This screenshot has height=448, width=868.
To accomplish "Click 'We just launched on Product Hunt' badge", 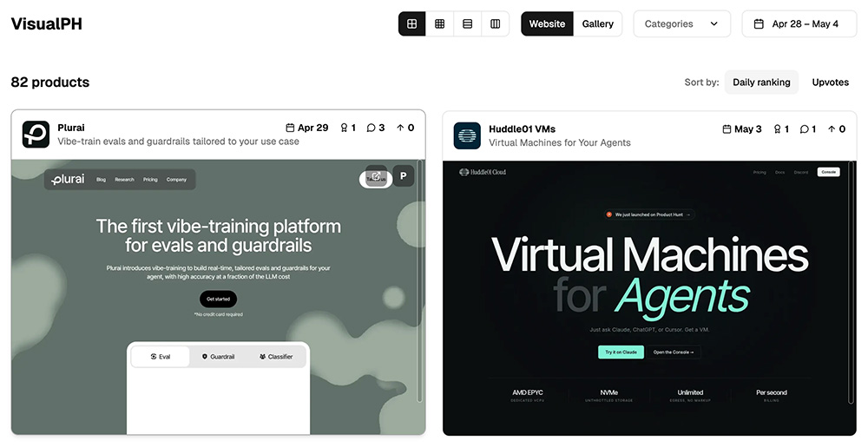I will (648, 214).
